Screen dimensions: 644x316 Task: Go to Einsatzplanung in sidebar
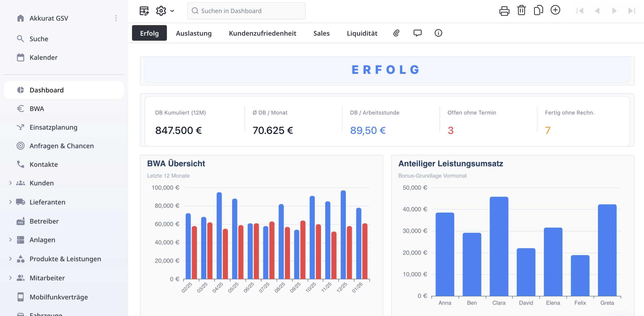53,127
